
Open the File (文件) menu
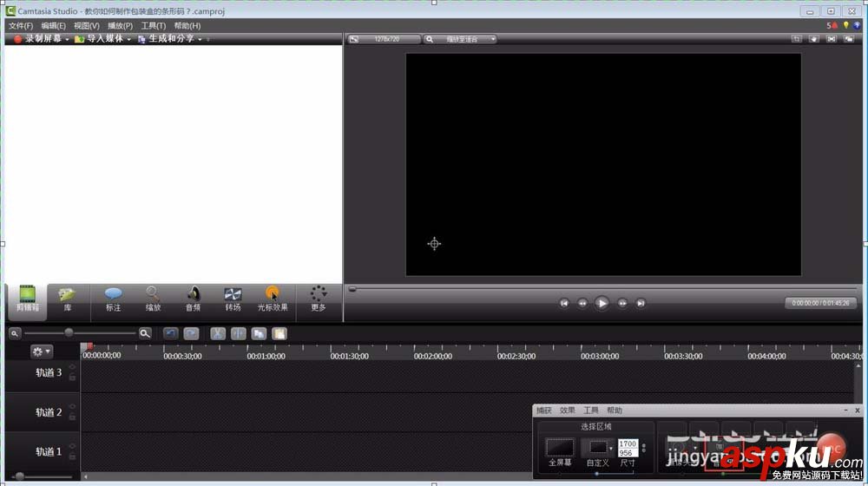coord(21,25)
